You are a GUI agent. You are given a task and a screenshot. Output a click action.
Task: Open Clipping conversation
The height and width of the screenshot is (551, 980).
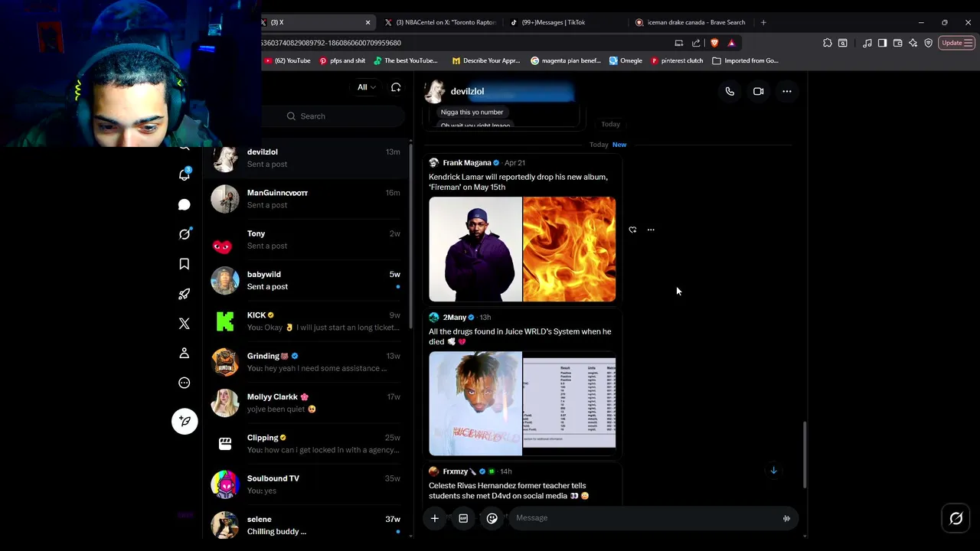point(306,444)
